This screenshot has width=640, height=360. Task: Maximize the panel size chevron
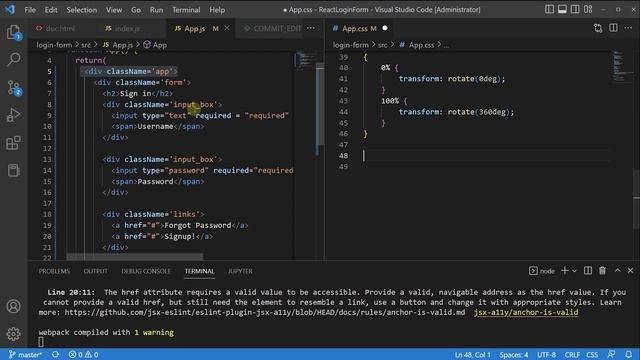tap(617, 271)
